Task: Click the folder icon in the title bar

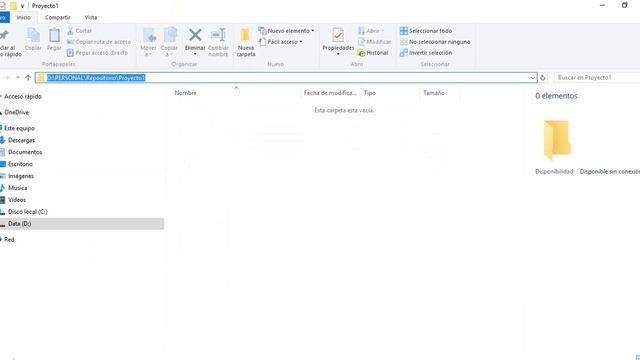Action: coord(13,6)
